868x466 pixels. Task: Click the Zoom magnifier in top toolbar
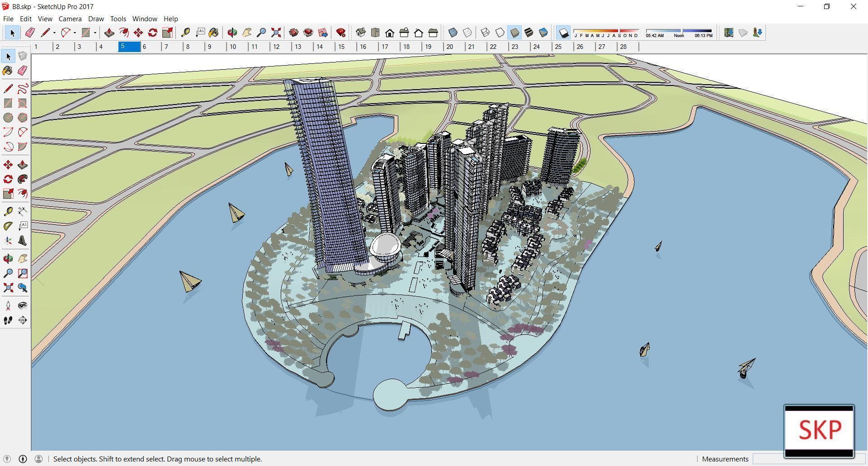coord(261,33)
